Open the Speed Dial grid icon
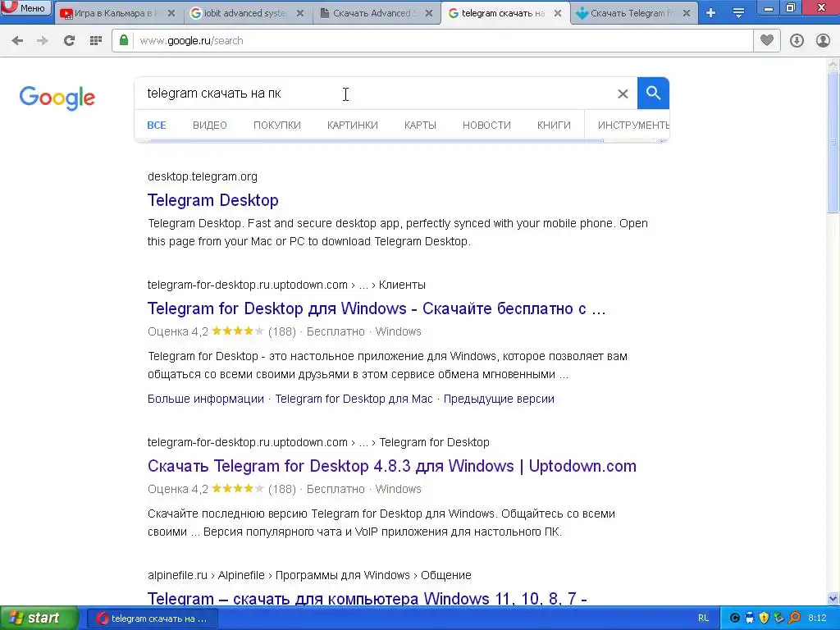The height and width of the screenshot is (630, 840). (96, 41)
